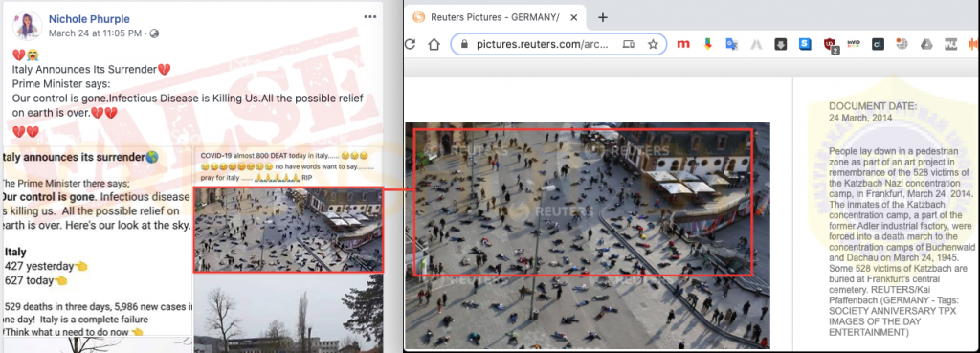Click the Reuters photo of people lying down
The image size is (980, 353).
pyautogui.click(x=587, y=235)
